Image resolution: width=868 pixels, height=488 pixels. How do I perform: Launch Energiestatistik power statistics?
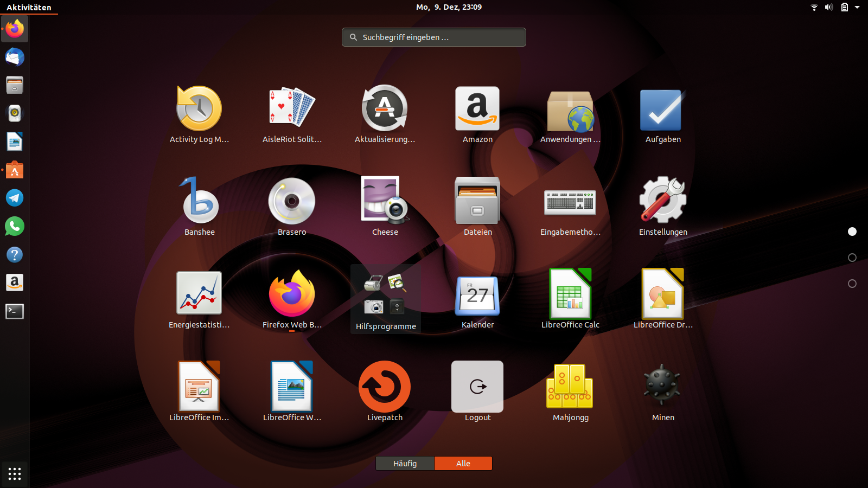(x=199, y=300)
